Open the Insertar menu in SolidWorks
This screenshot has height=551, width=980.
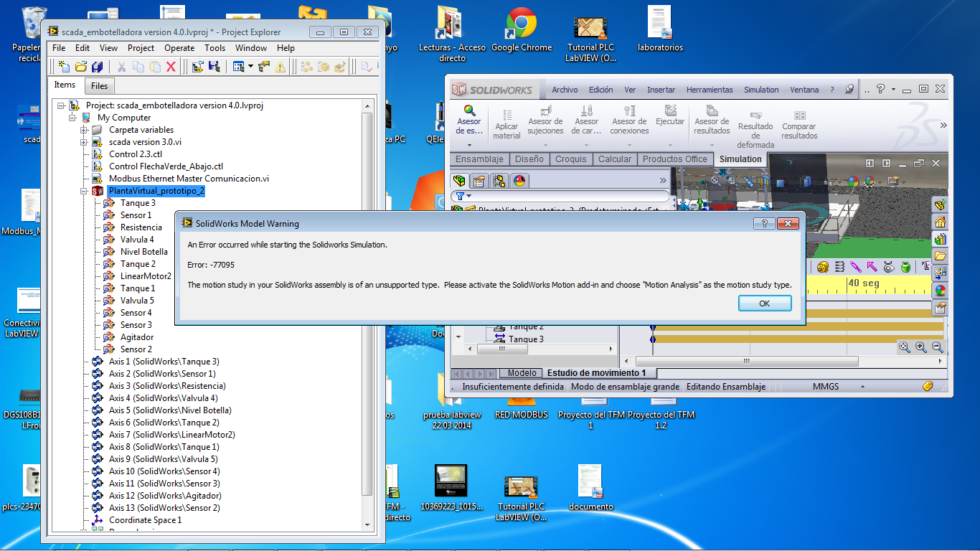(x=661, y=90)
